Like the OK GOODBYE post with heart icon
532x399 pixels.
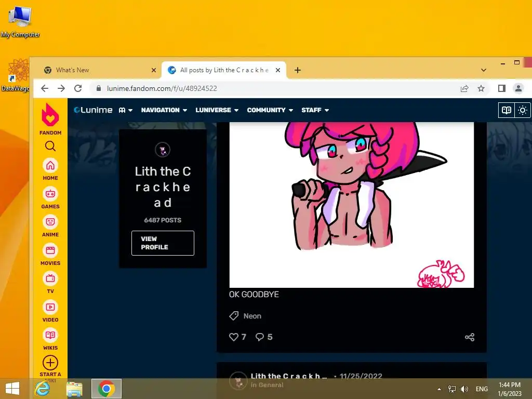(x=234, y=337)
